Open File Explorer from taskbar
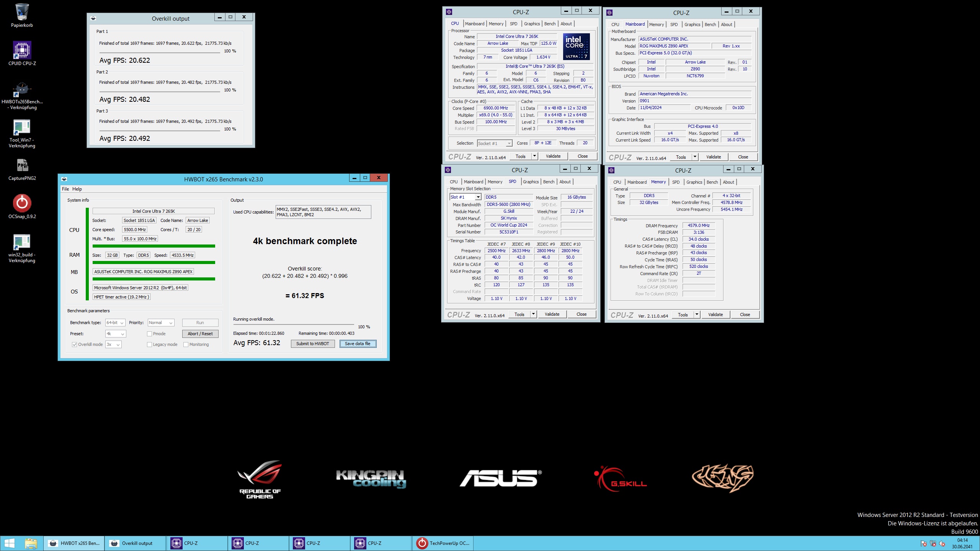Screen dimensions: 980x551 tap(31, 543)
